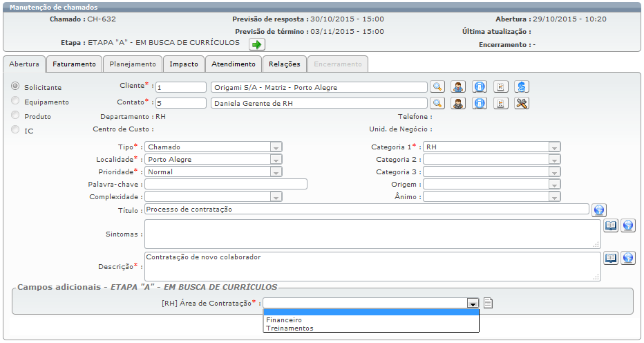The width and height of the screenshot is (644, 343).
Task: Select the Equipamento radio button
Action: (15, 101)
